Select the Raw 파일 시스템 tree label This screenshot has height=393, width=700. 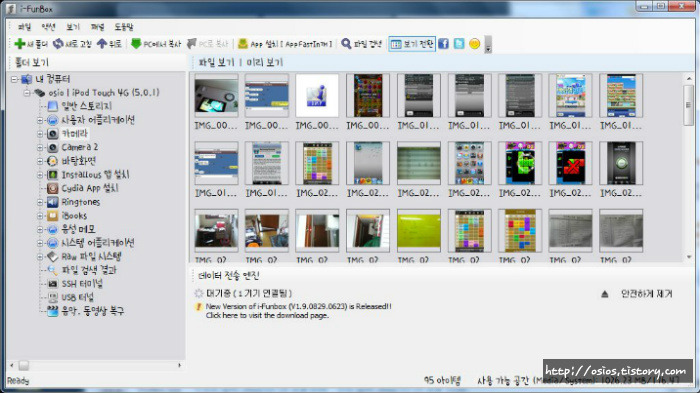point(91,257)
